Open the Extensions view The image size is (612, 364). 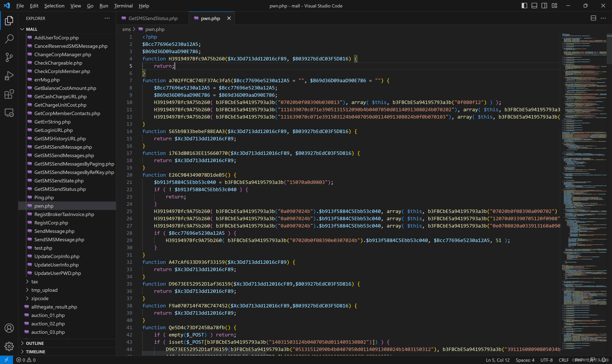point(9,94)
